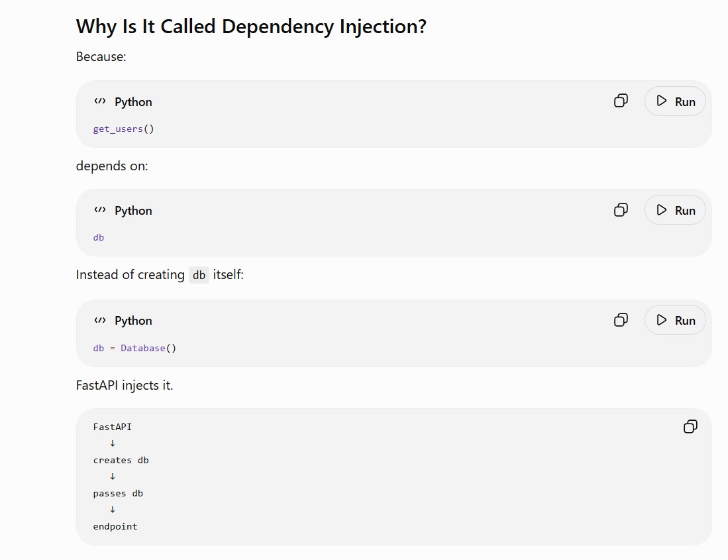Copy the FastAPI flow diagram text
Viewport: 728px width, 560px height.
(x=690, y=426)
